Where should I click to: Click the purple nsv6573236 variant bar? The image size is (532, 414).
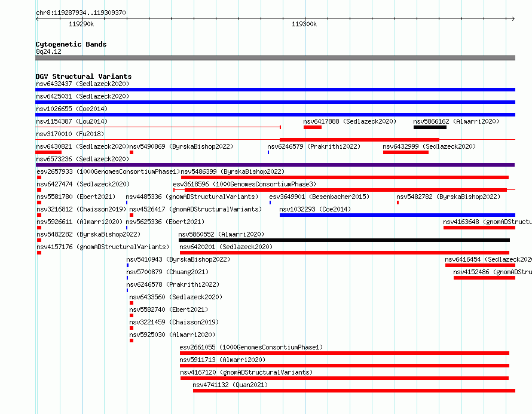tap(275, 165)
